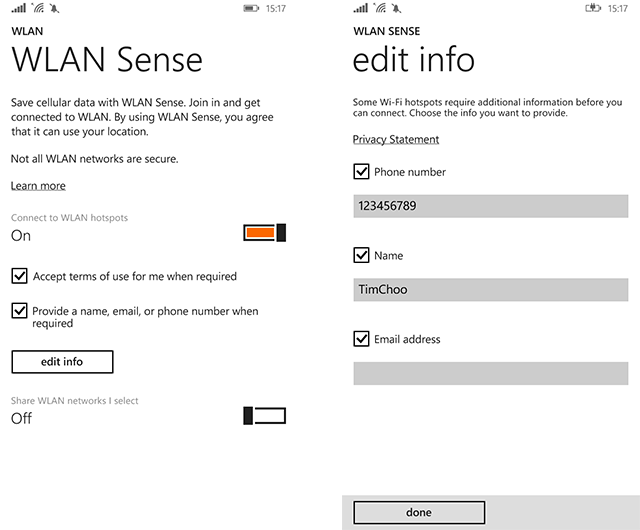Open the Privacy Statement link
The width and height of the screenshot is (640, 530).
tap(396, 139)
